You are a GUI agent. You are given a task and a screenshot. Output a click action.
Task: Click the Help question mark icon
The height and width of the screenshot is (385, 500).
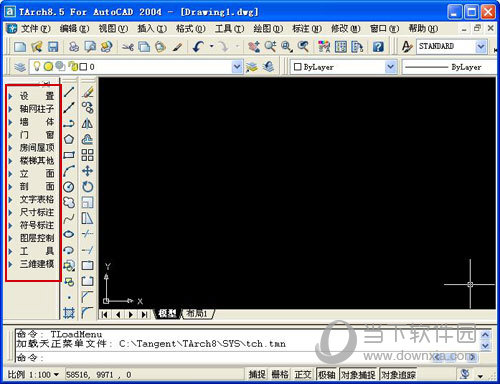coord(378,47)
